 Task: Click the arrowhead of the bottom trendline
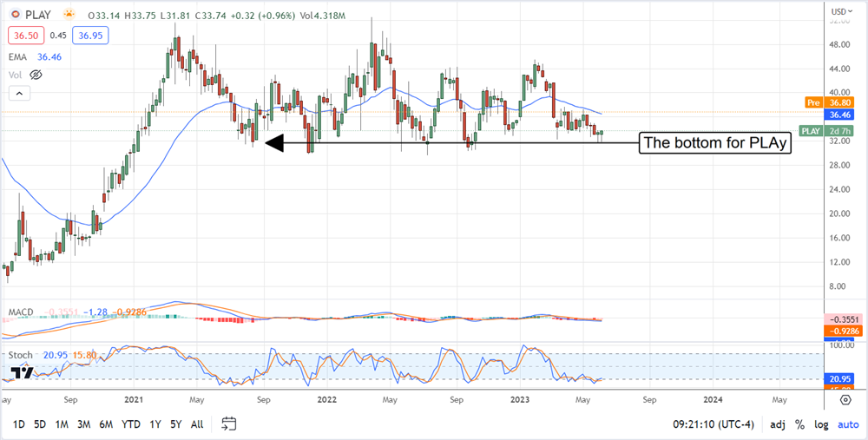point(274,143)
